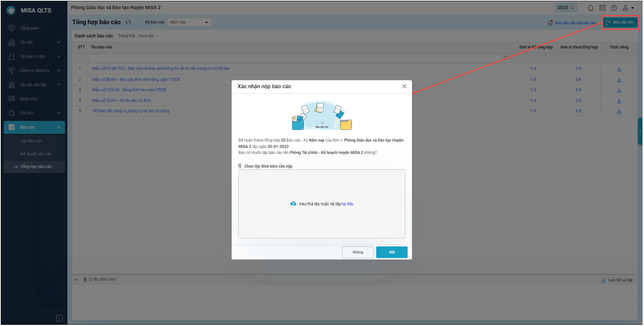Click the Tài sản HT-ĐB road icon

[12, 56]
